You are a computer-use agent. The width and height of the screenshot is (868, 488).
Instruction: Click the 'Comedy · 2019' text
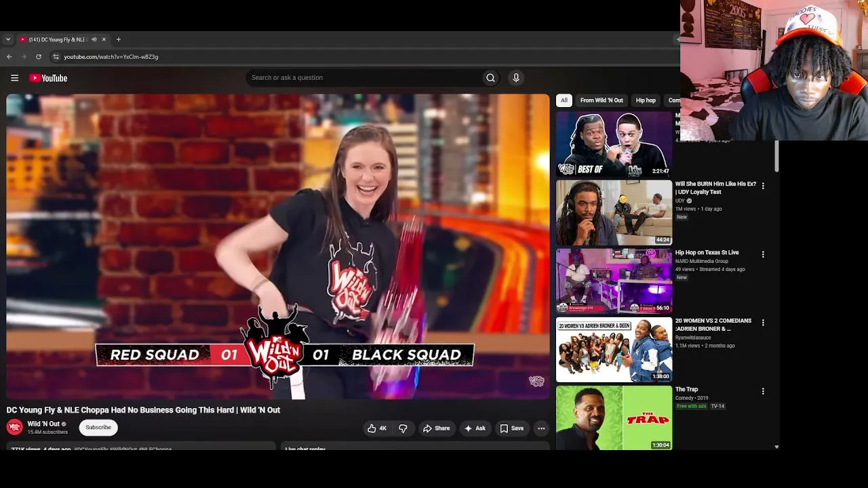(x=692, y=399)
